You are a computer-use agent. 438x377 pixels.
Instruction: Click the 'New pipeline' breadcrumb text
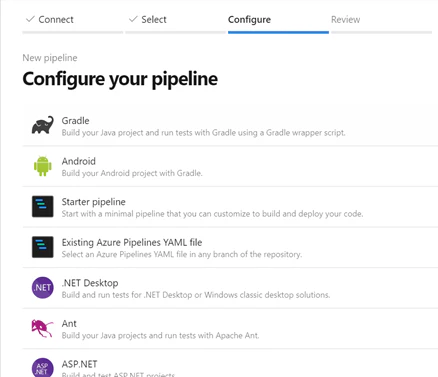[x=50, y=58]
